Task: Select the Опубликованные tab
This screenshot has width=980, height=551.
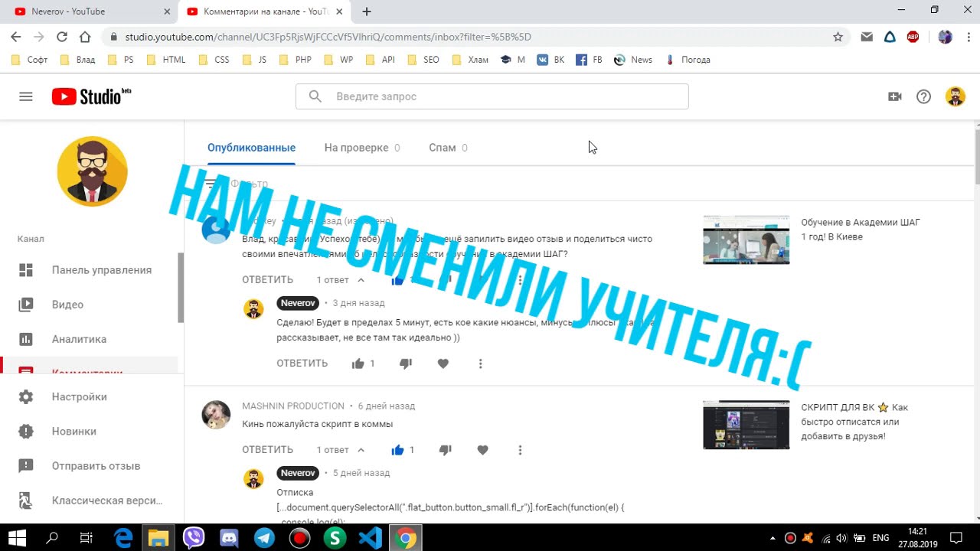Action: (x=251, y=148)
